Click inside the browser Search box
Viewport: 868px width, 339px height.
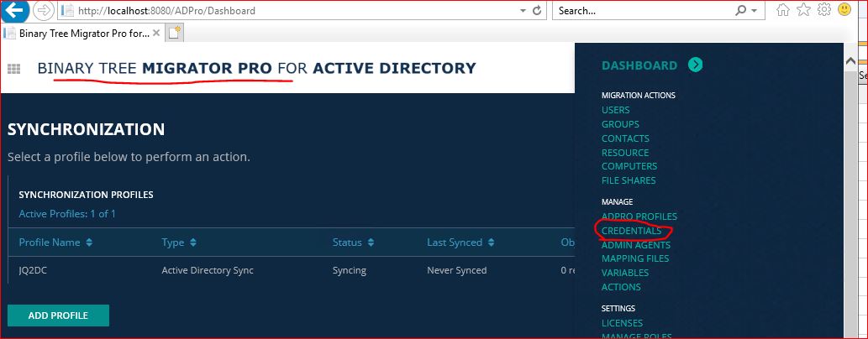point(639,12)
